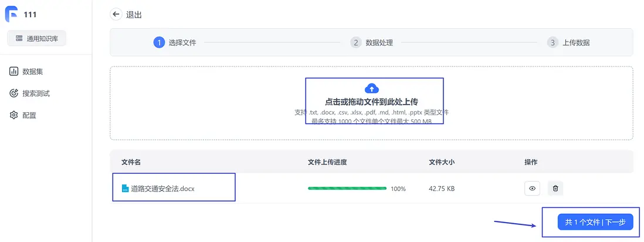Image resolution: width=644 pixels, height=242 pixels.
Task: Preview file with the eye icon
Action: [x=532, y=189]
